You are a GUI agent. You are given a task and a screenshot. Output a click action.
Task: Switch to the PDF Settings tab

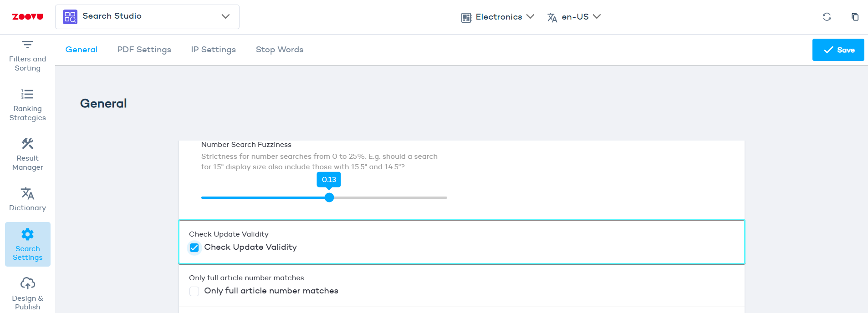pyautogui.click(x=144, y=50)
